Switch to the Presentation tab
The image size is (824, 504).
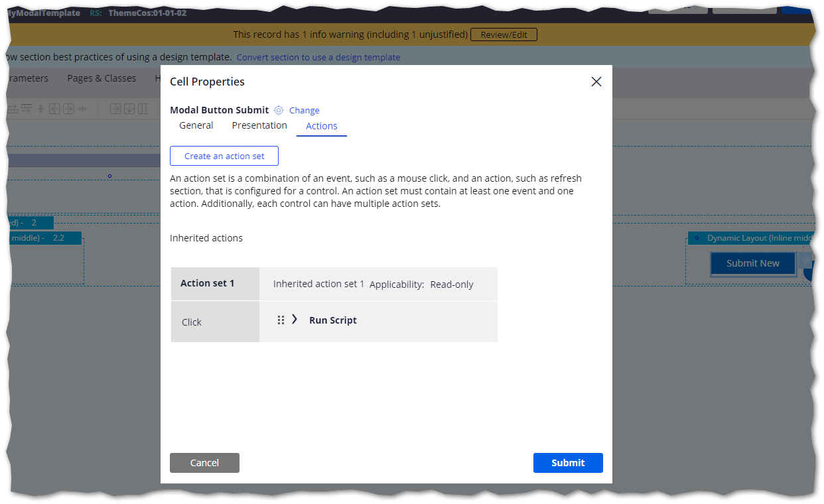259,125
